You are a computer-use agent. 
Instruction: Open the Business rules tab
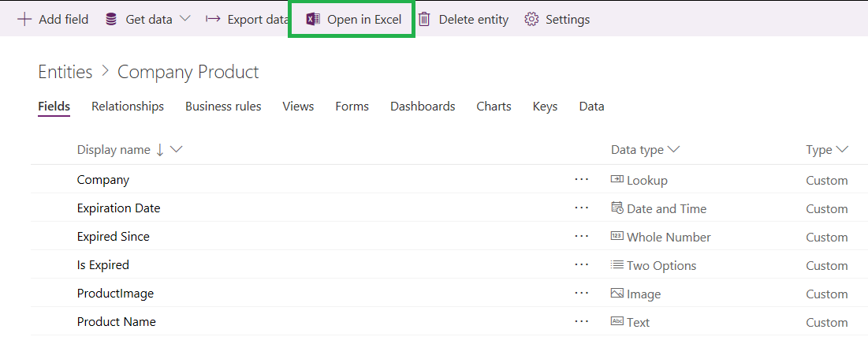pos(223,107)
